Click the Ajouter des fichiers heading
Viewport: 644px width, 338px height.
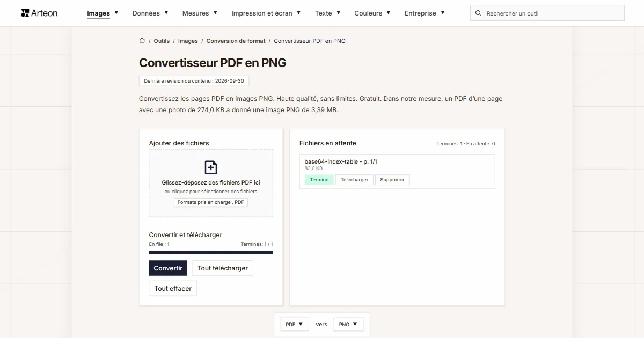point(179,143)
